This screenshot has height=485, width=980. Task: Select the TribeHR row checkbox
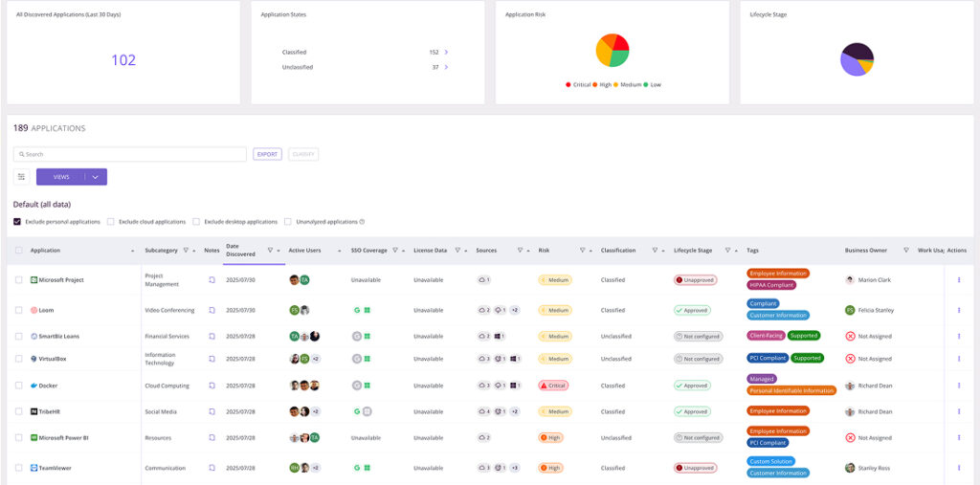(x=19, y=412)
